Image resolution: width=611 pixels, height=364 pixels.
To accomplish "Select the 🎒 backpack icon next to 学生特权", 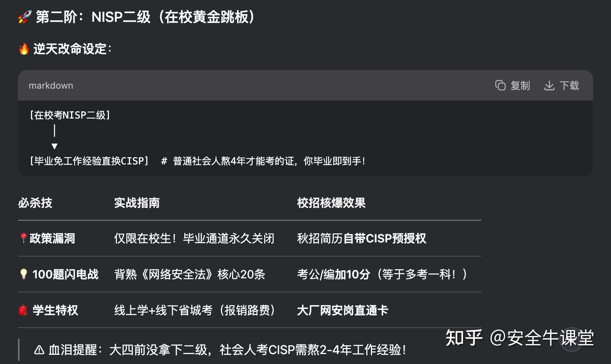I will pos(23,310).
